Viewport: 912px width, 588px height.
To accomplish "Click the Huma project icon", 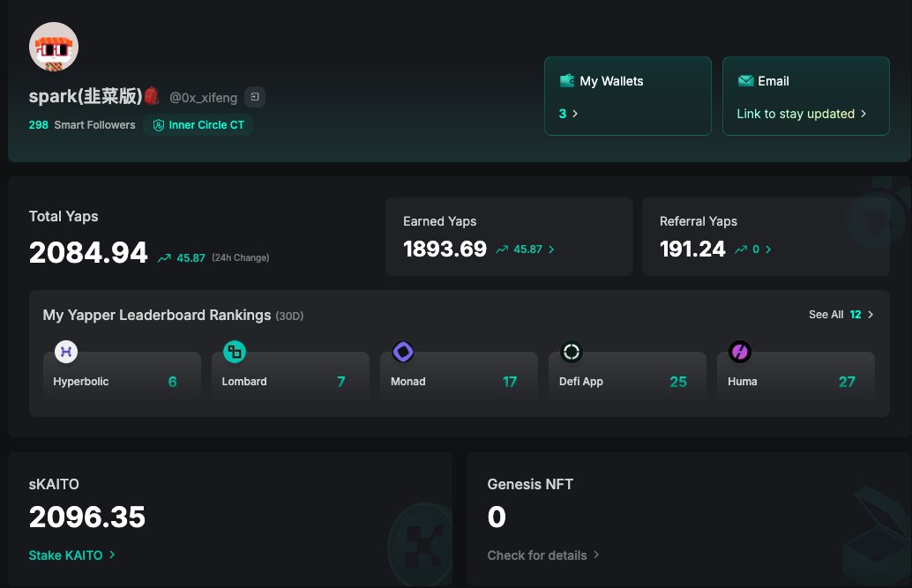I will point(740,352).
